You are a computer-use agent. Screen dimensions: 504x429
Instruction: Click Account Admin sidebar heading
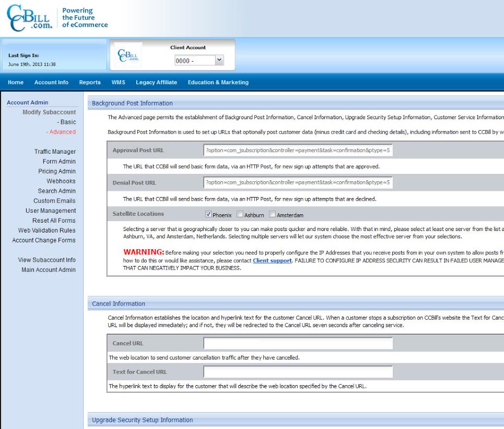click(28, 102)
